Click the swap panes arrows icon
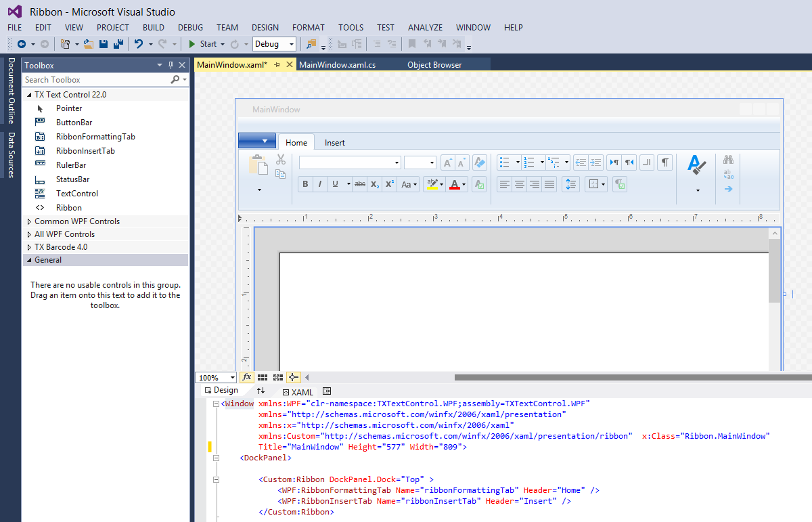812x522 pixels. [261, 391]
